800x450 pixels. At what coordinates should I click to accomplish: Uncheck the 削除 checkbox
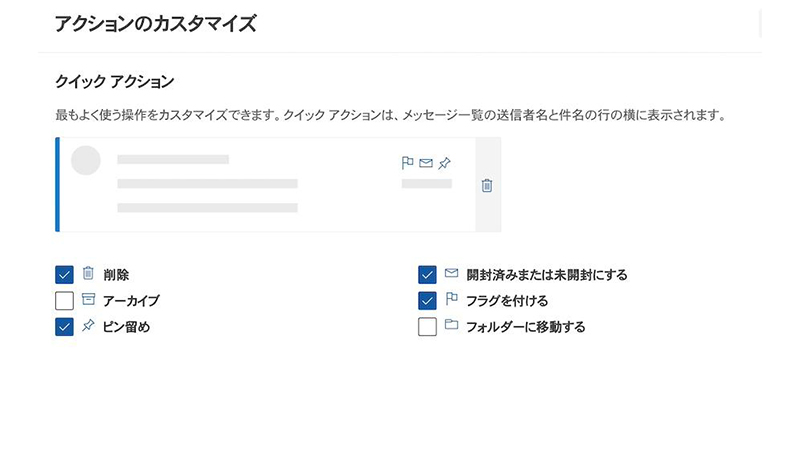click(65, 275)
